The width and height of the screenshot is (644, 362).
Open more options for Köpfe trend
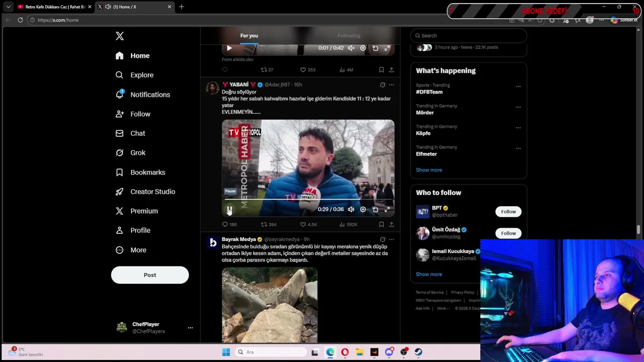[x=518, y=128]
